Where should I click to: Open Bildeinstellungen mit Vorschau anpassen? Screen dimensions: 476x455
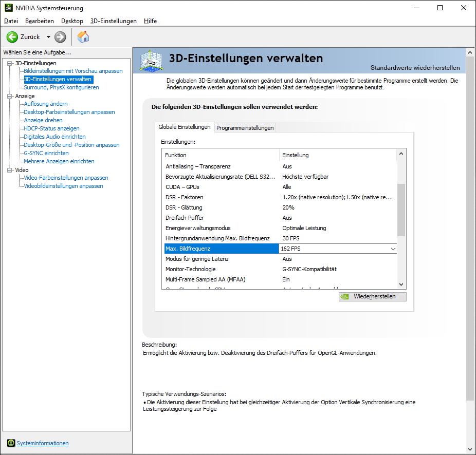(x=73, y=71)
